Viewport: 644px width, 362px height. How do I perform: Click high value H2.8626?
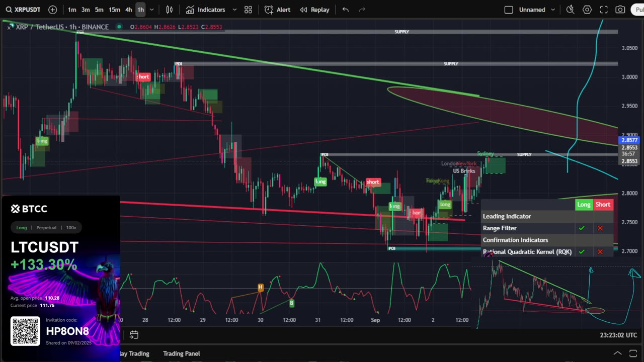pyautogui.click(x=165, y=27)
